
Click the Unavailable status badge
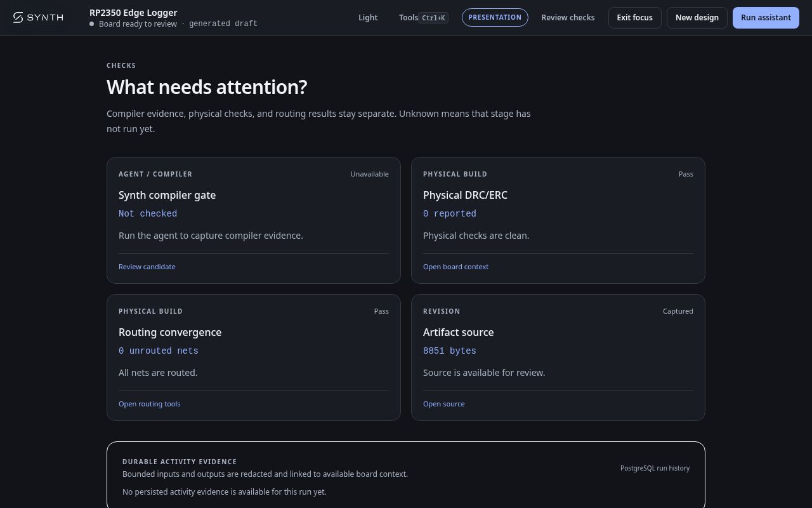click(369, 174)
